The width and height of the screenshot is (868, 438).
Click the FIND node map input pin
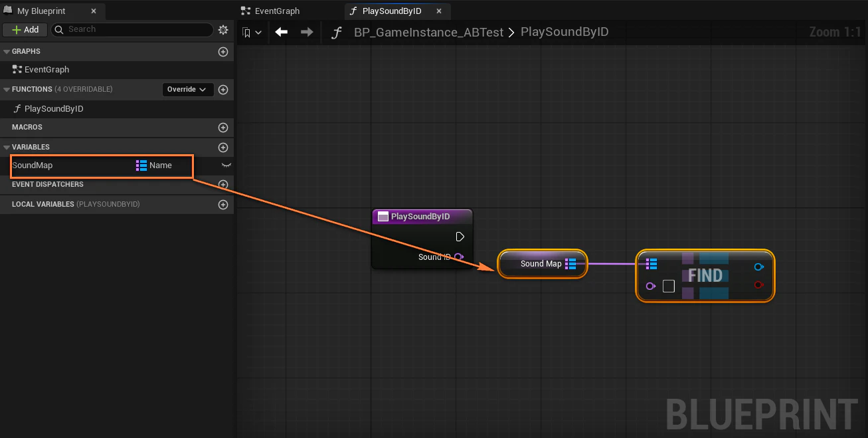click(651, 265)
